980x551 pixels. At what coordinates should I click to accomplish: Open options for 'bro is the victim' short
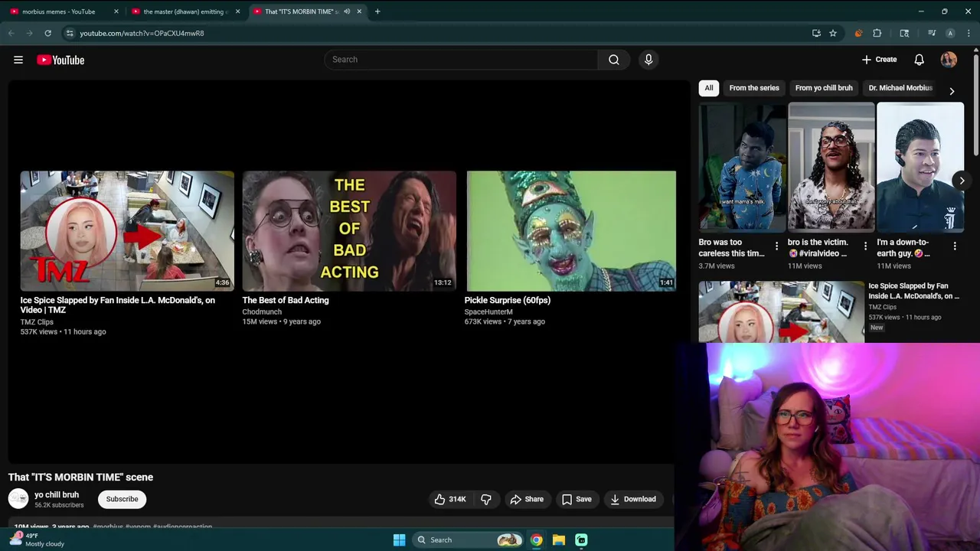(866, 246)
